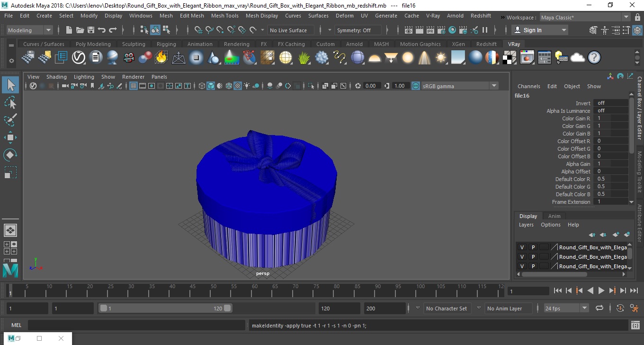Open the Attribute Editor side tab
The image size is (644, 345).
(639, 223)
